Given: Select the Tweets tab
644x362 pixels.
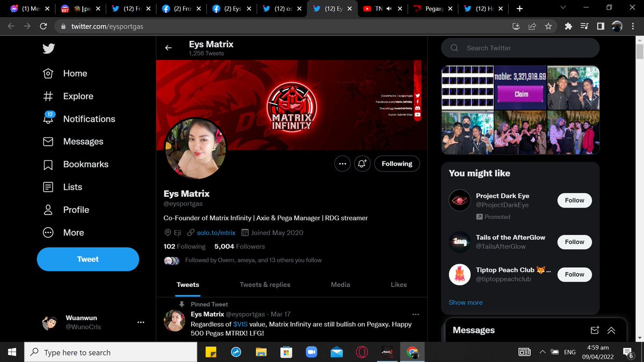Looking at the screenshot, I should click(188, 285).
